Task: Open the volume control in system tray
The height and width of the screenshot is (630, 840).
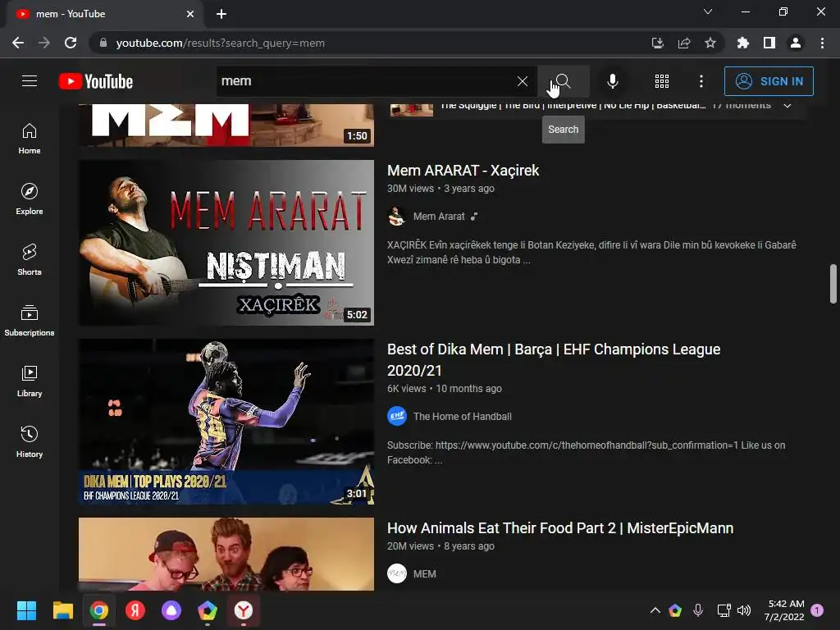Action: 743,610
